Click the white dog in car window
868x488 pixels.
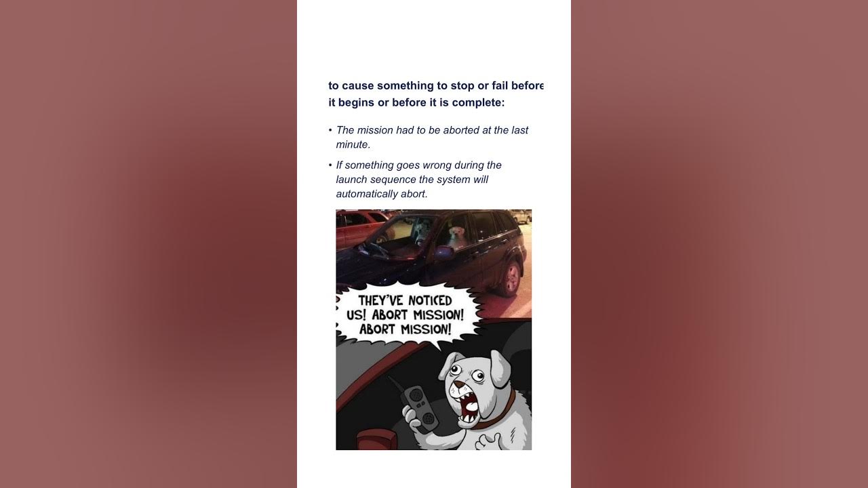point(456,236)
